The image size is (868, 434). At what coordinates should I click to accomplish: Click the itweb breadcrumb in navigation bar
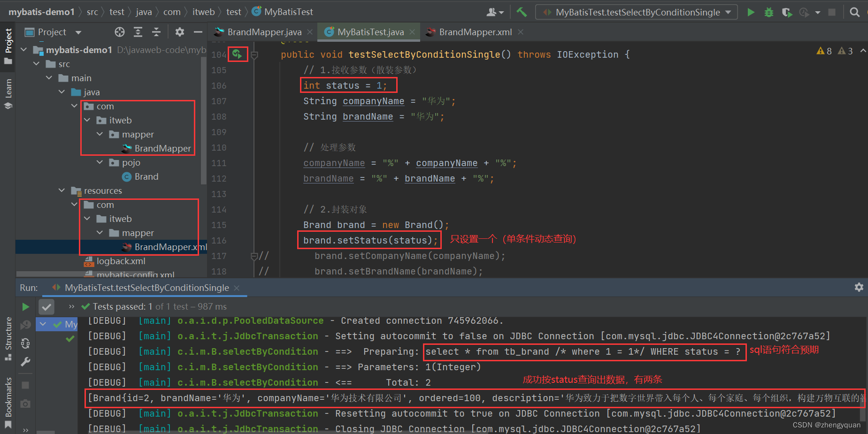coord(203,12)
